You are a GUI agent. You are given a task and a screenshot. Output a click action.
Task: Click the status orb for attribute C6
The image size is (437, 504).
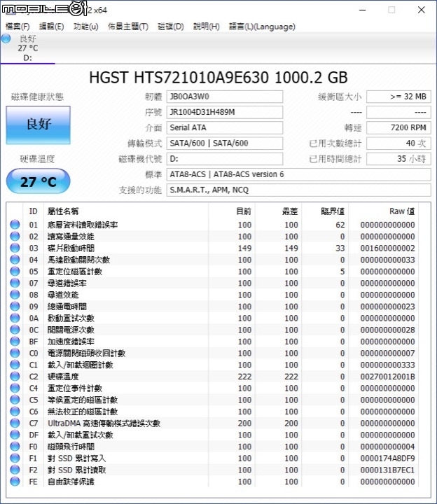tap(15, 412)
